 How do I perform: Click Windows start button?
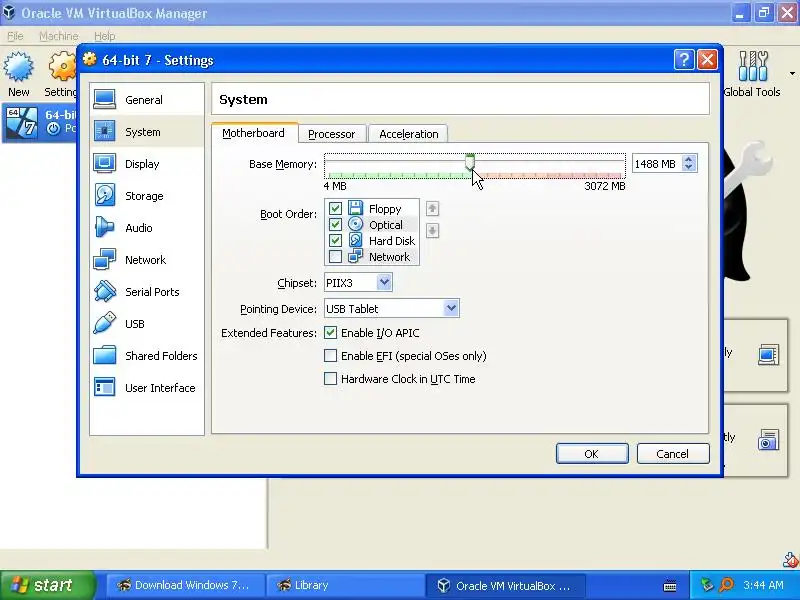click(x=47, y=585)
